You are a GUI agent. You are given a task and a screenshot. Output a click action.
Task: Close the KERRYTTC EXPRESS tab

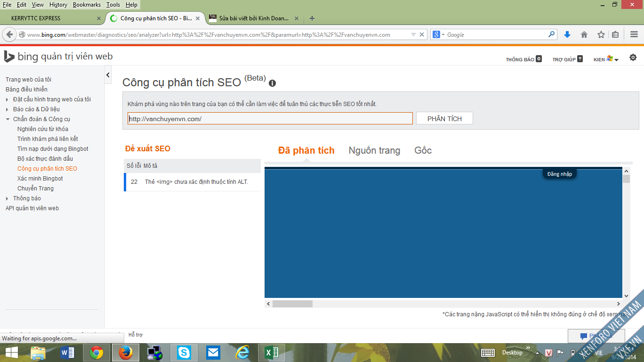click(99, 18)
